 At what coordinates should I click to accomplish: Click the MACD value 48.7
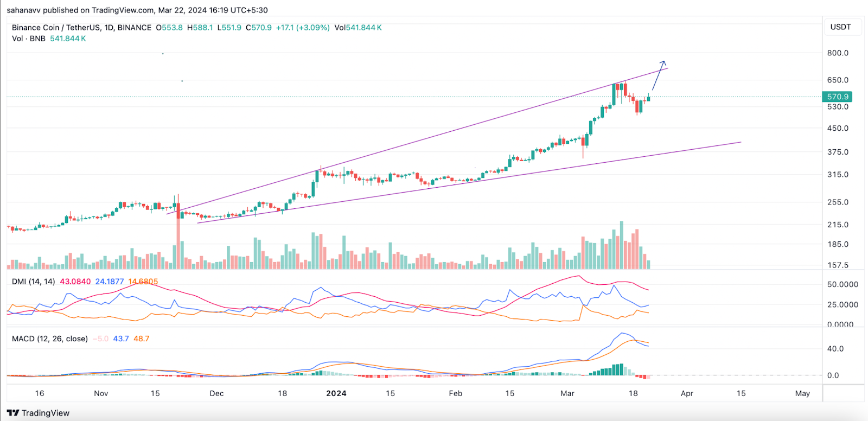[141, 339]
